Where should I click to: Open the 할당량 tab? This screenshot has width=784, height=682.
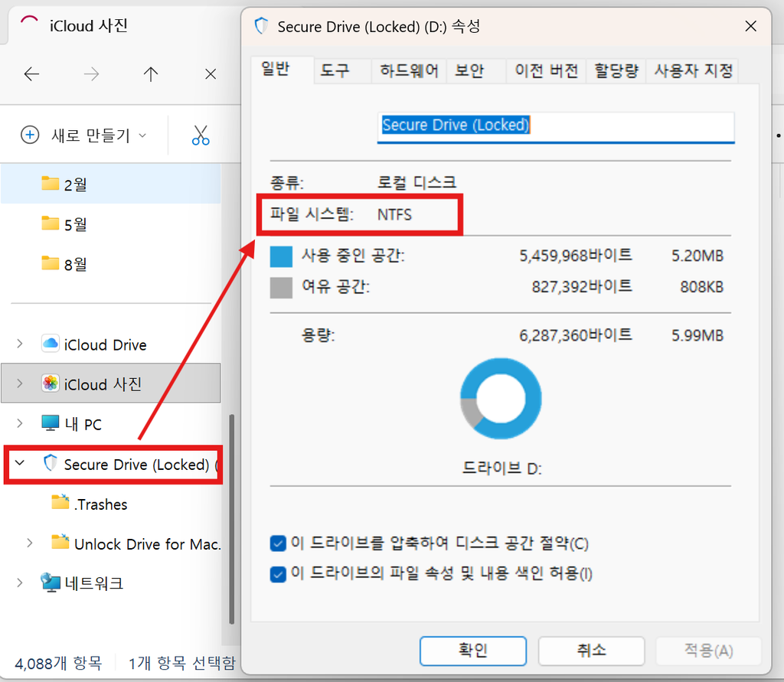point(616,70)
